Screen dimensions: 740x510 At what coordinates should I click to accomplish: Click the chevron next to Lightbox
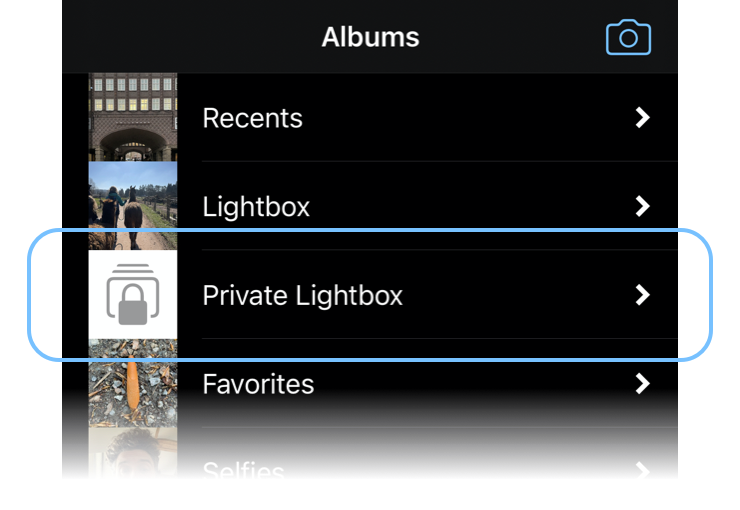tap(643, 207)
